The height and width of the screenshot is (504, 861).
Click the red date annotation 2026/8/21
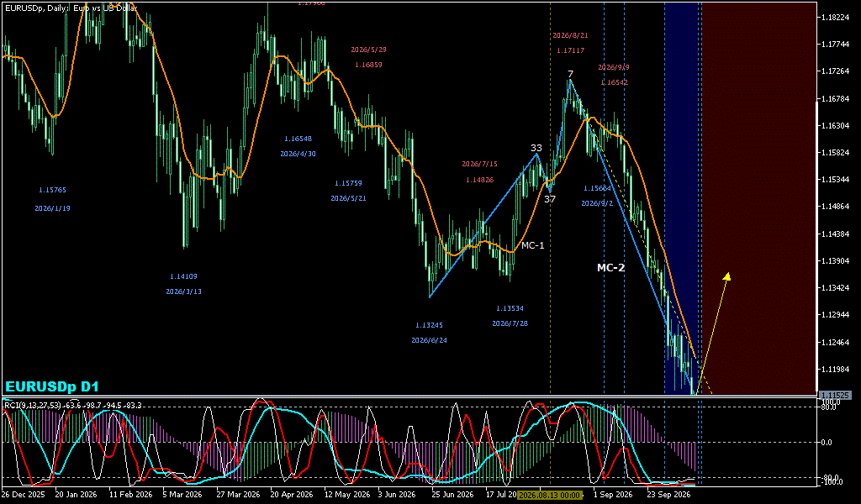[x=570, y=35]
